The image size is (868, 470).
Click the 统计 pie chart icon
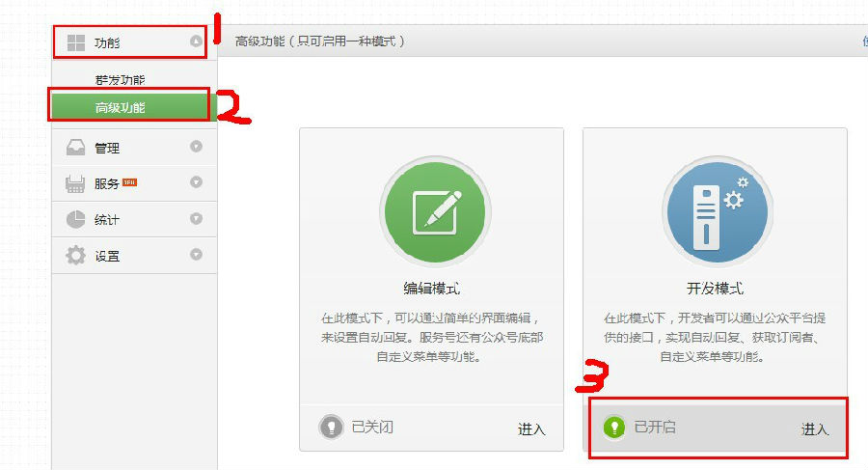point(76,219)
